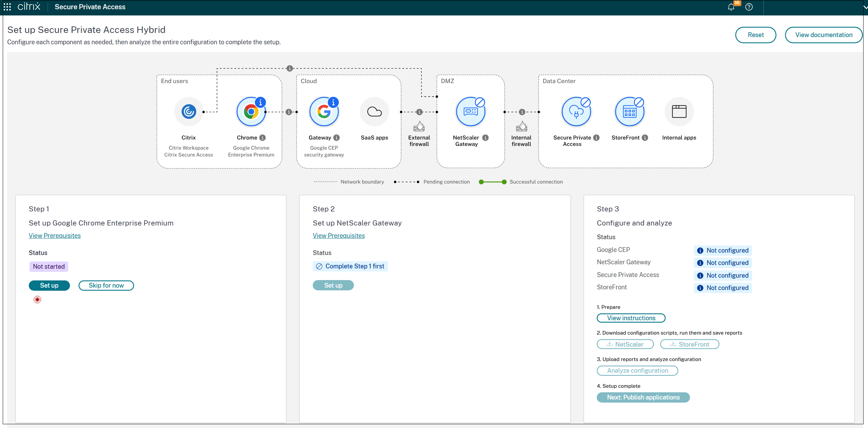This screenshot has width=868, height=428.
Task: Open the notifications bell
Action: (x=731, y=7)
